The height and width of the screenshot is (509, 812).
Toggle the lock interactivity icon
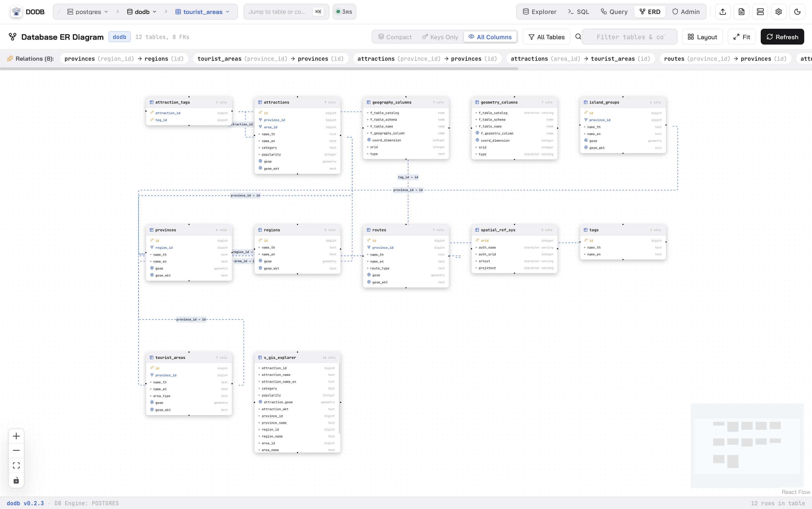(16, 480)
